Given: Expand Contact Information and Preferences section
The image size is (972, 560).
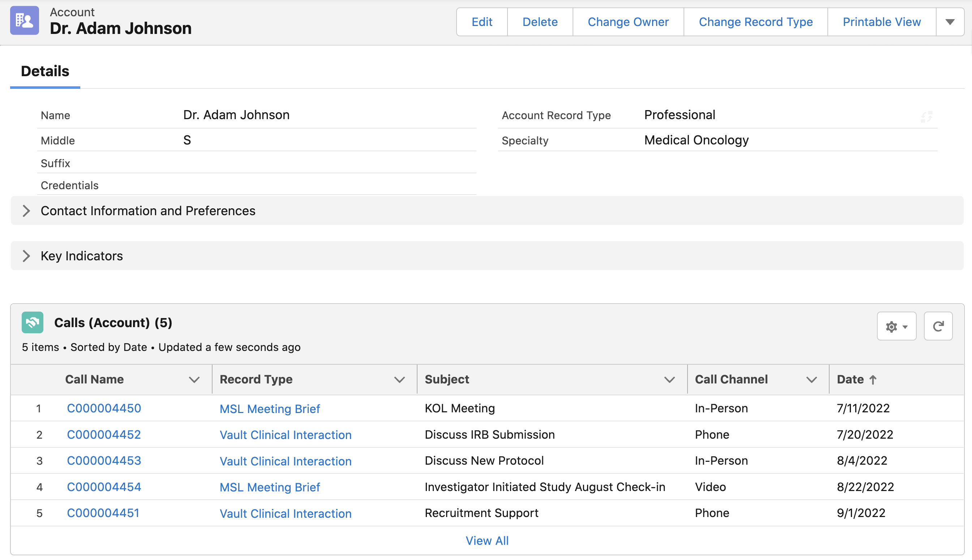Looking at the screenshot, I should coord(26,211).
